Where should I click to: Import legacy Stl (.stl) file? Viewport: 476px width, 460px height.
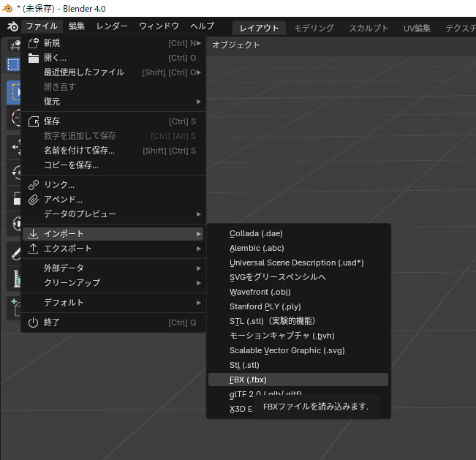click(298, 365)
